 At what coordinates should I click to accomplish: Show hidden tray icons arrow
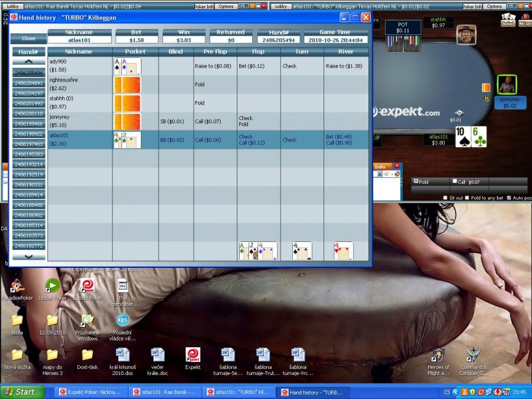(x=455, y=392)
